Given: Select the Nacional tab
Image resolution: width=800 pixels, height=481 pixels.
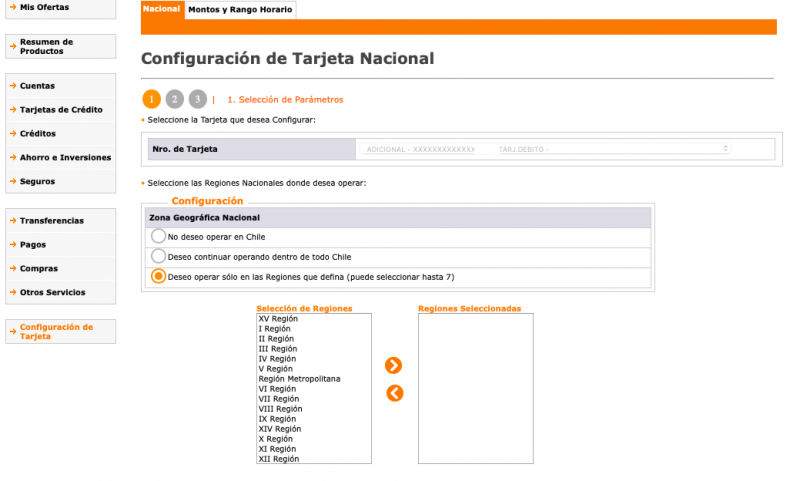Looking at the screenshot, I should [162, 10].
